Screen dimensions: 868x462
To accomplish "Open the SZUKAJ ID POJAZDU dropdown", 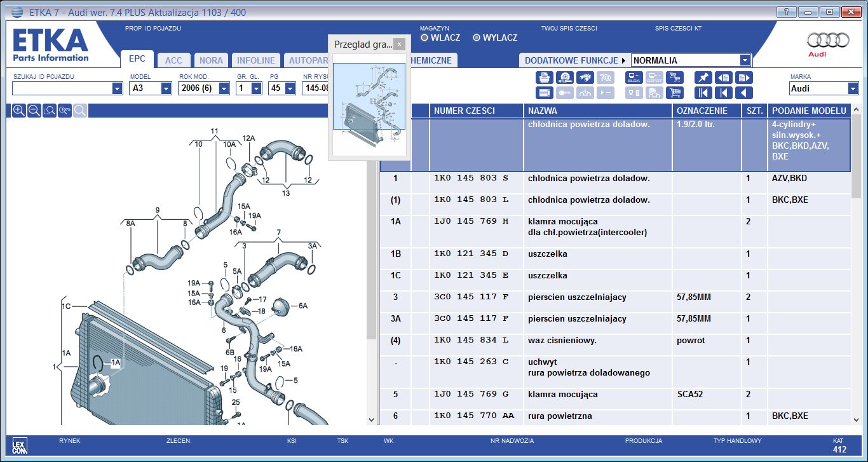I will coord(117,88).
